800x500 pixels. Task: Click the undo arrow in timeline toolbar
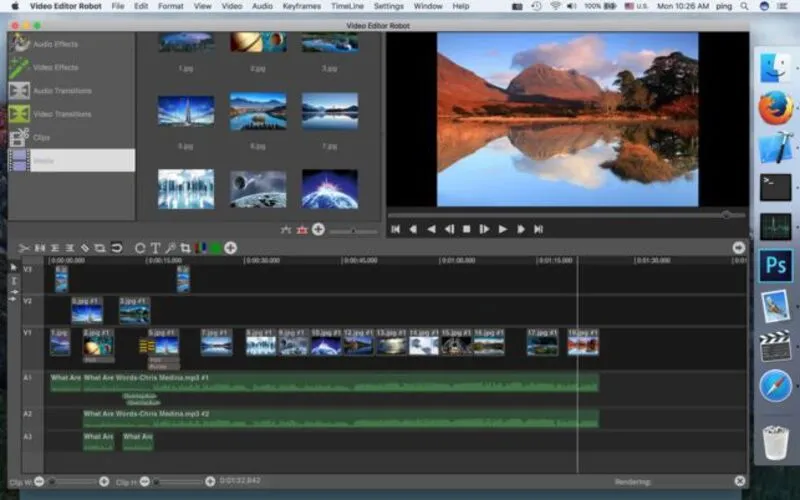pos(116,247)
